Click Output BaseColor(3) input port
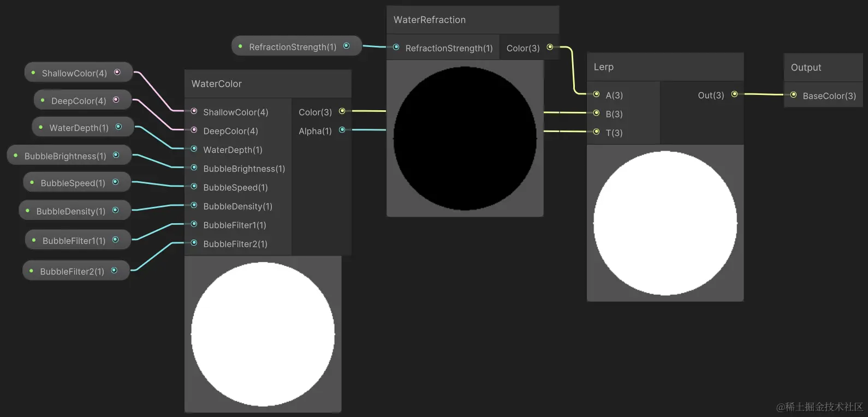Screen dimensions: 868x417 point(793,95)
